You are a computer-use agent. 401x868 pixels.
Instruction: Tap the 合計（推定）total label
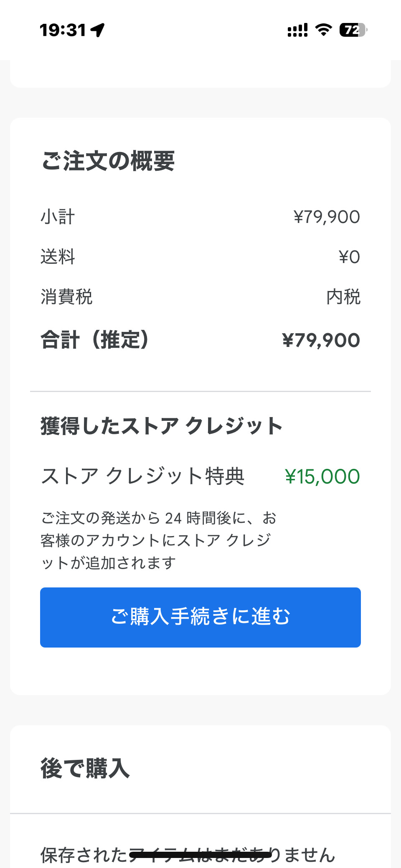pyautogui.click(x=95, y=340)
